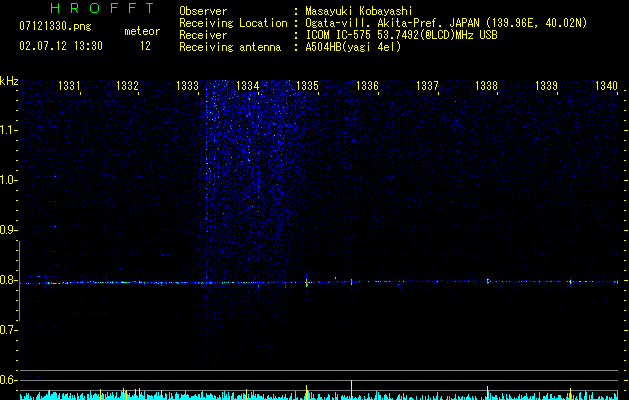Click the Observer label
The width and height of the screenshot is (629, 400).
203,12
